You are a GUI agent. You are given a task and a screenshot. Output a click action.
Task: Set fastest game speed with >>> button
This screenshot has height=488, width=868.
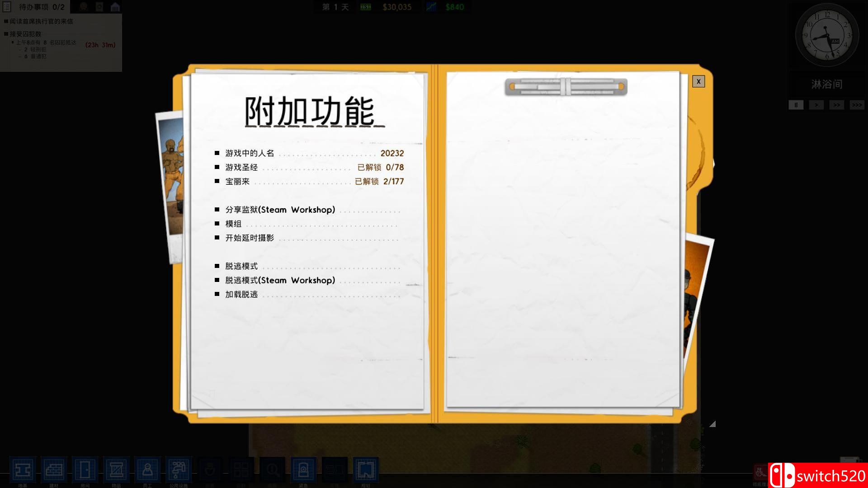[857, 104]
